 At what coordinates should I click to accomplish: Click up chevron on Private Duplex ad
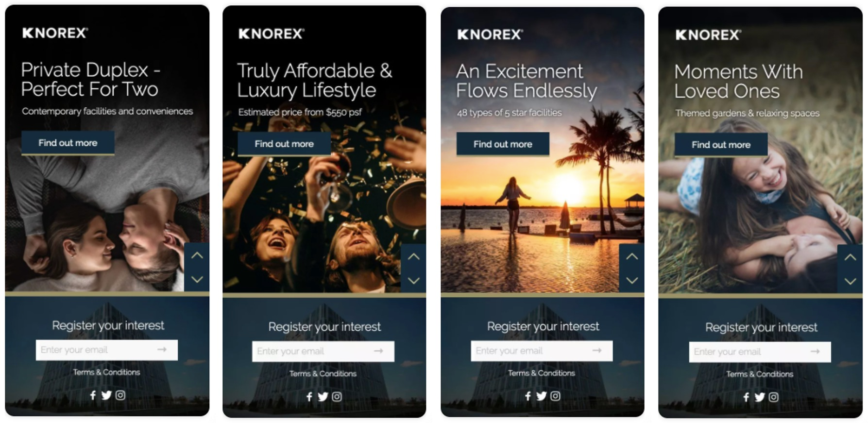click(197, 255)
